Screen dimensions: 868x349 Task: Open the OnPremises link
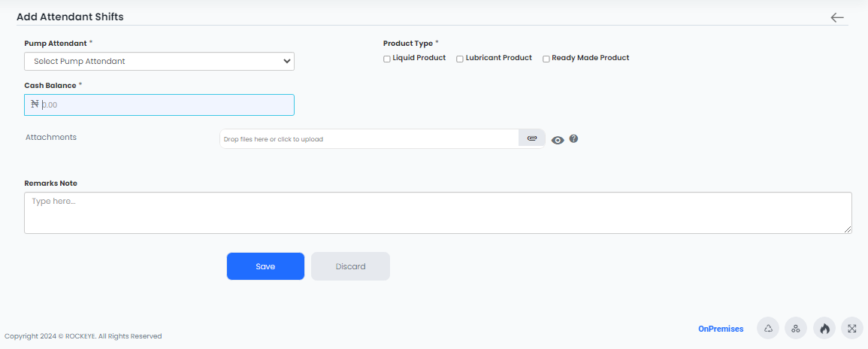pos(721,329)
